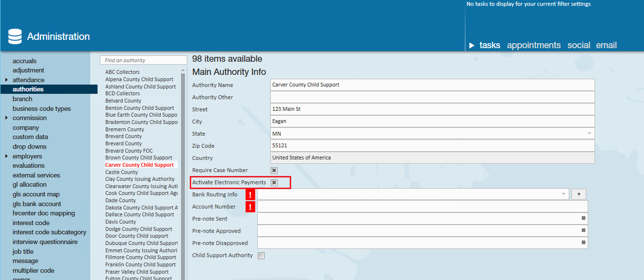Open gls bank account section
644x280 pixels.
coord(37,204)
